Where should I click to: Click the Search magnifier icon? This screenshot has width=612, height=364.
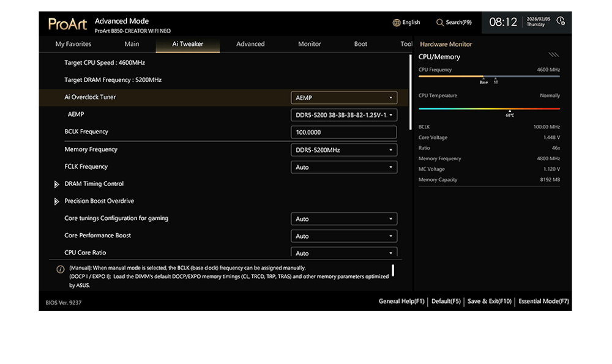[x=439, y=23]
